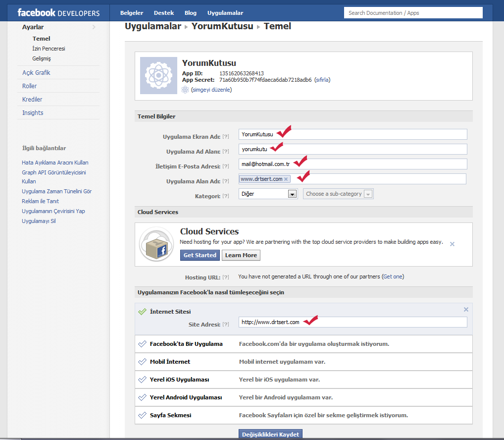Click Reklam ile Tanıt link
The image size is (504, 440).
40,201
